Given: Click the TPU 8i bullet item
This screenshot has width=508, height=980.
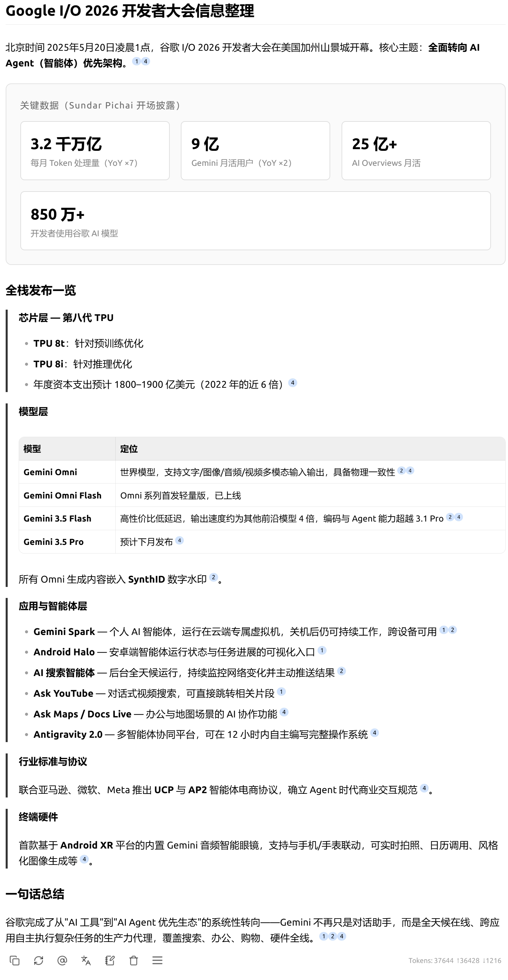Looking at the screenshot, I should [x=82, y=364].
